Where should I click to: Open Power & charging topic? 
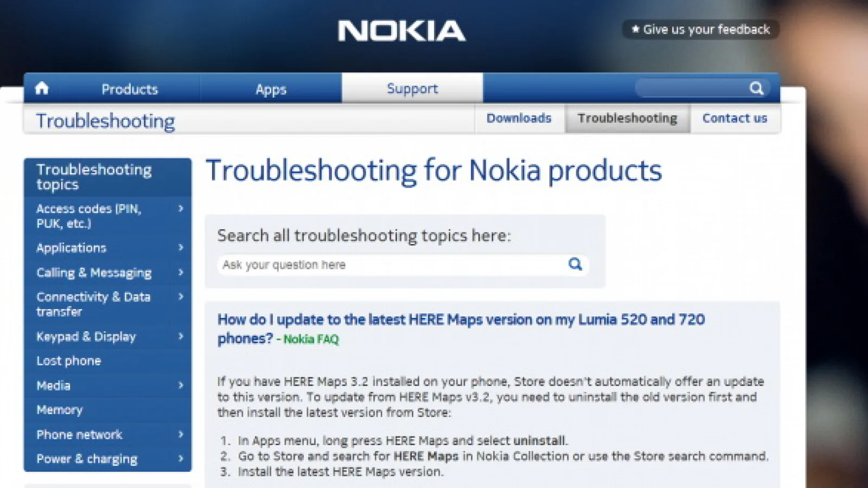pos(87,459)
